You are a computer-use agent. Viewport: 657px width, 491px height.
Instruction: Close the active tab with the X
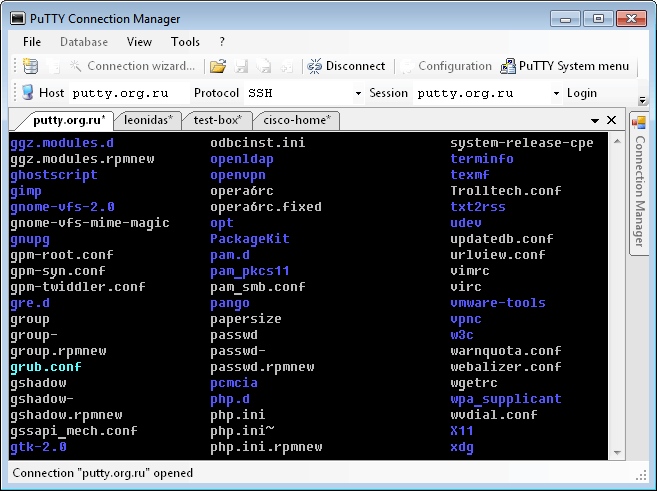point(611,120)
